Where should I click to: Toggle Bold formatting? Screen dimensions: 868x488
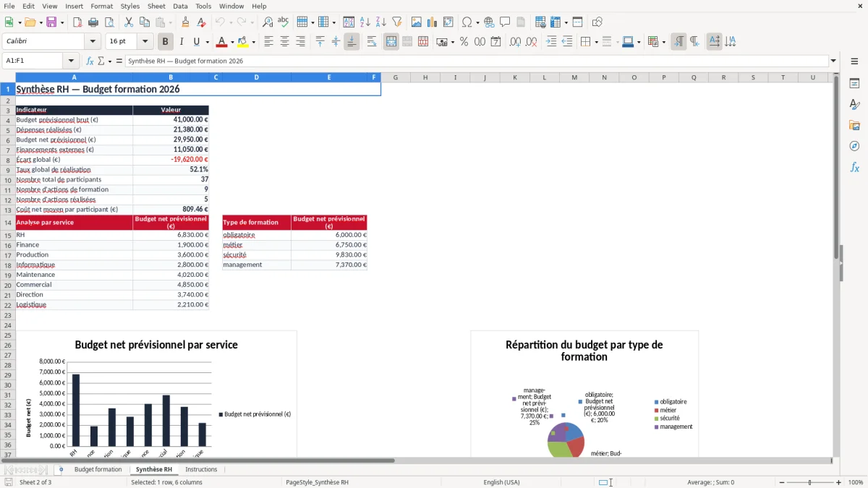point(165,42)
